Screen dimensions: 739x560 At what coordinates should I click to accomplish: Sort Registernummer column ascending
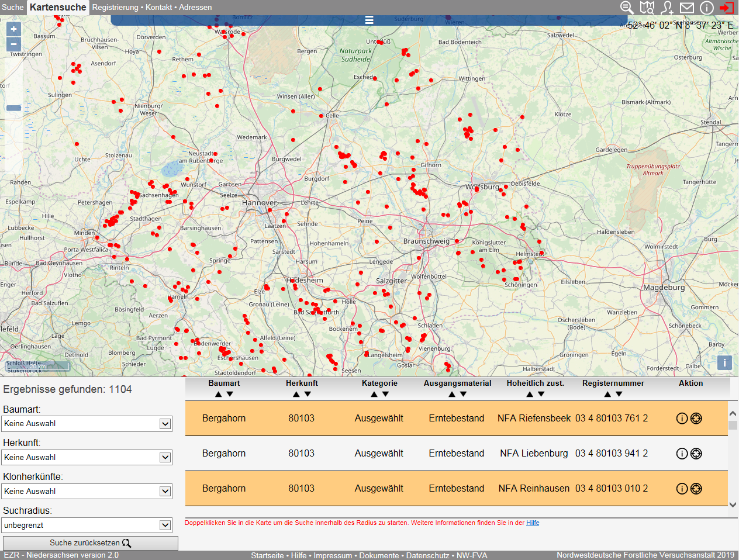607,395
